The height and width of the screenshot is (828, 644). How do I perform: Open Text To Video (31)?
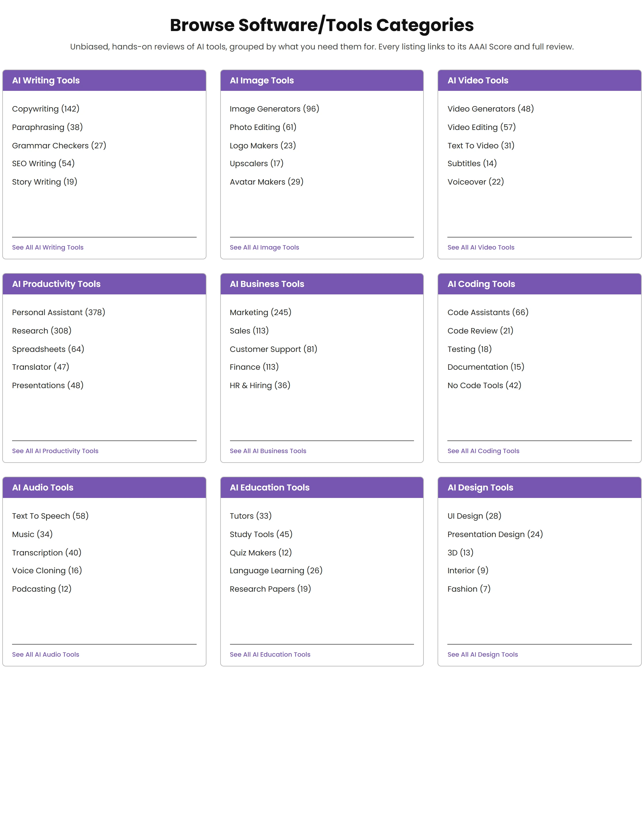tap(481, 145)
